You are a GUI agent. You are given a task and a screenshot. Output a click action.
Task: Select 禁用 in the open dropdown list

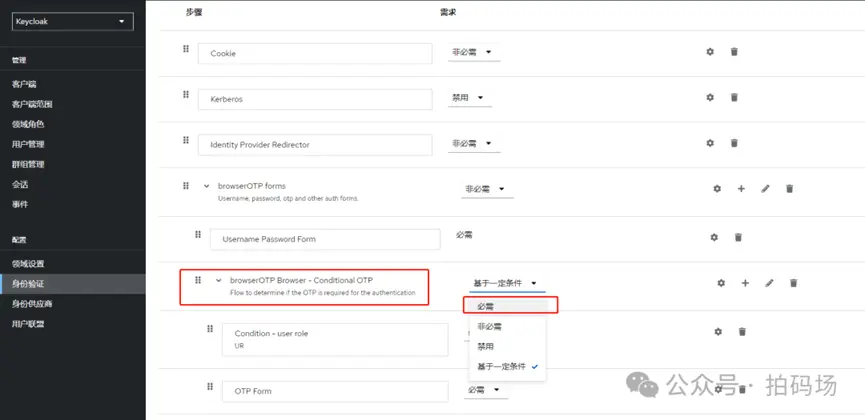pyautogui.click(x=508, y=347)
